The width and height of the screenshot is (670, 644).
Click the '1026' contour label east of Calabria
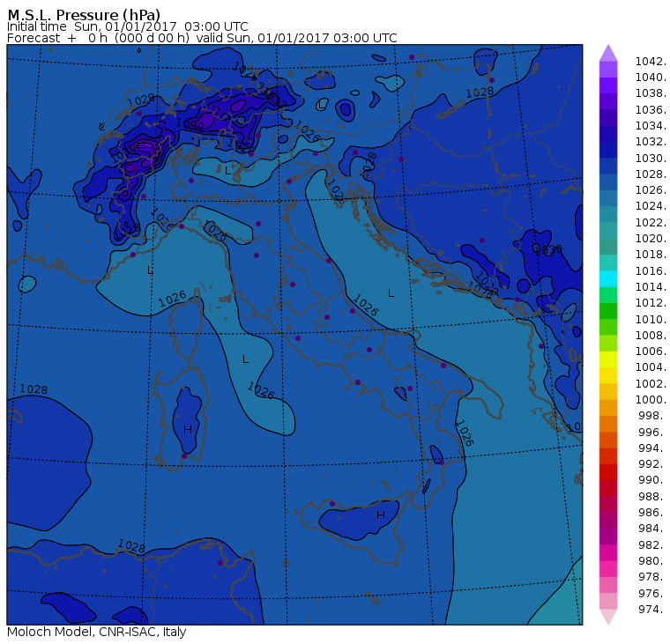coord(465,433)
